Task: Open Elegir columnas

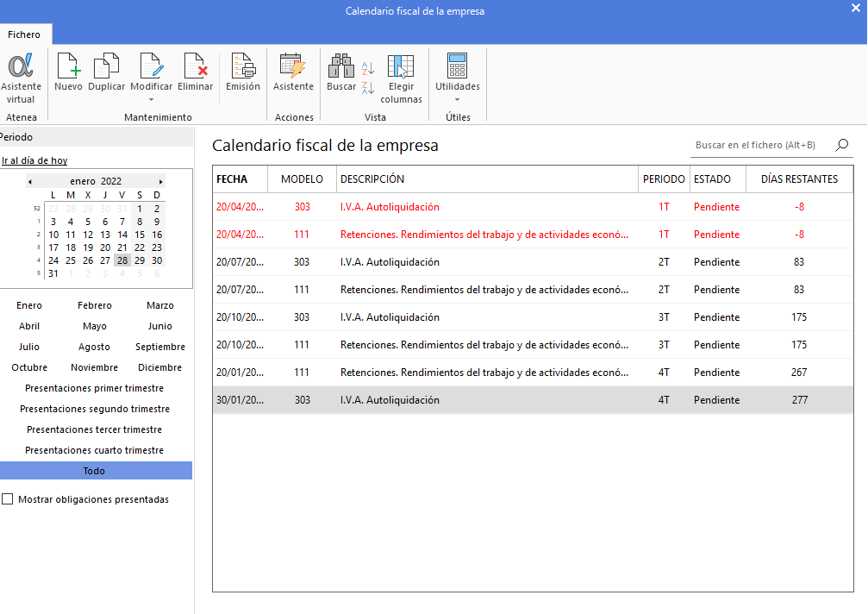Action: tap(401, 66)
